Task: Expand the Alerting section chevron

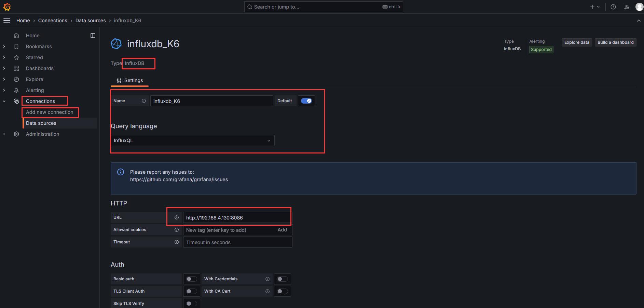Action: pos(4,90)
